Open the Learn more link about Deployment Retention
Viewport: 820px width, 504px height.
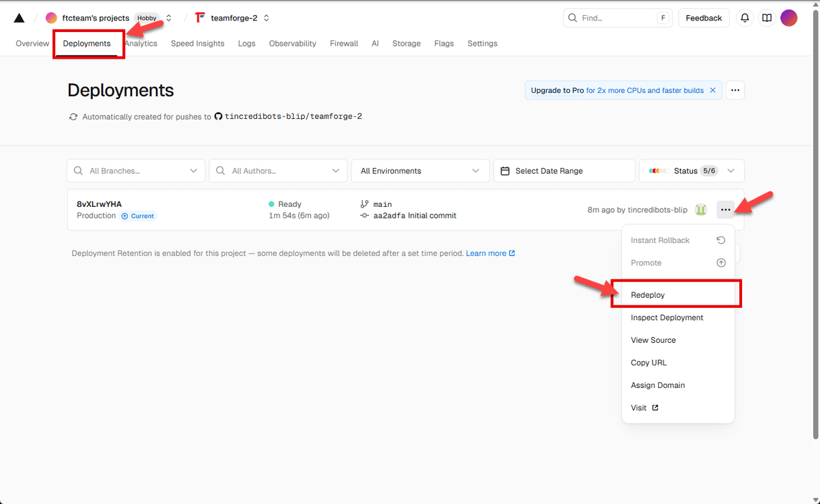coord(487,253)
